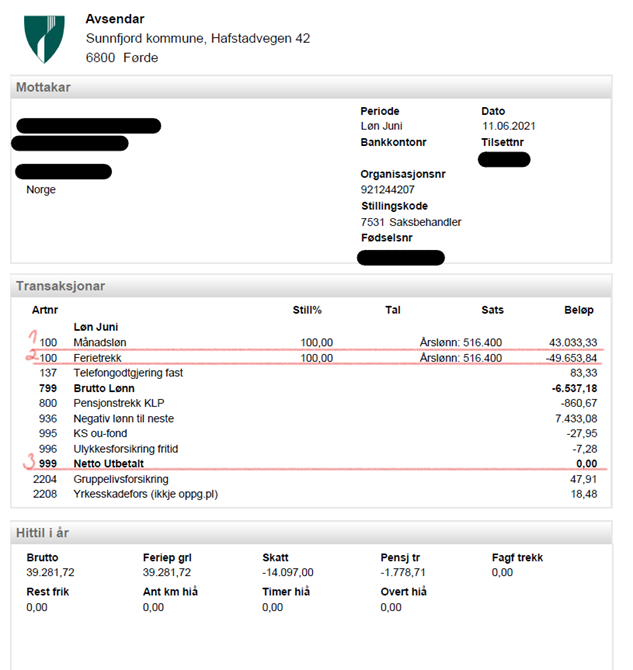
Task: Click KS ou-fond row label
Action: tap(100, 434)
